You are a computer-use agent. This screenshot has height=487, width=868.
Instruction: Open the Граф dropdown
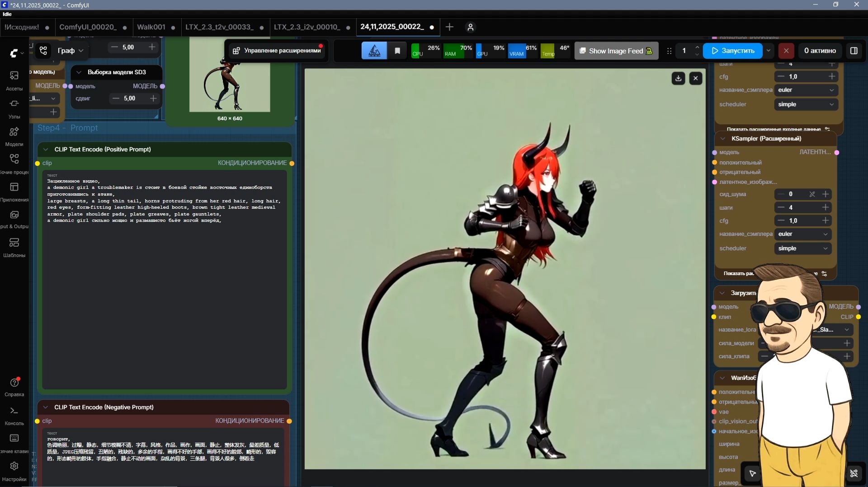point(71,51)
